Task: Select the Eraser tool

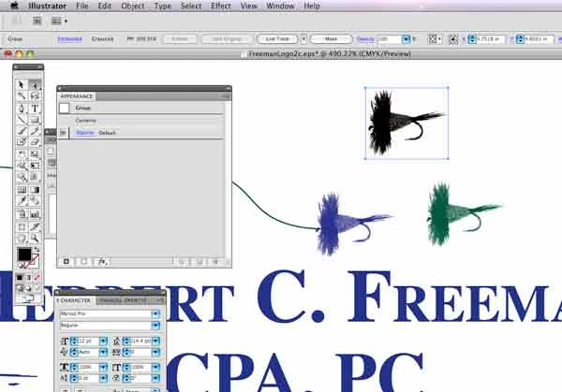Action: click(35, 142)
